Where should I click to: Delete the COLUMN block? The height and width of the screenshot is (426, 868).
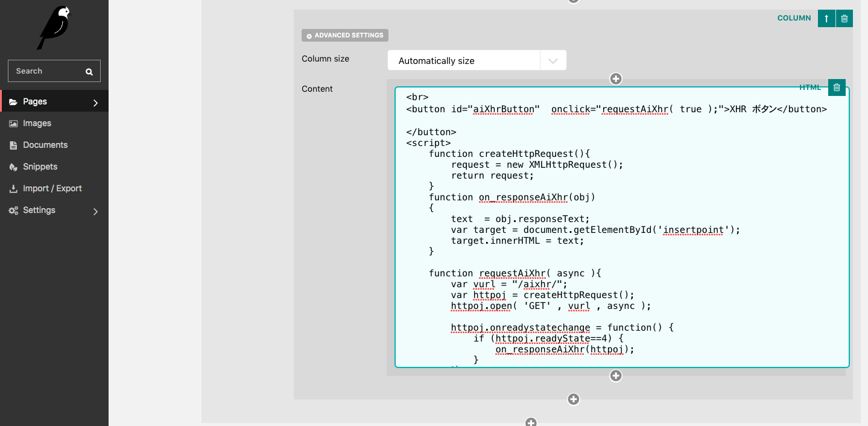844,19
